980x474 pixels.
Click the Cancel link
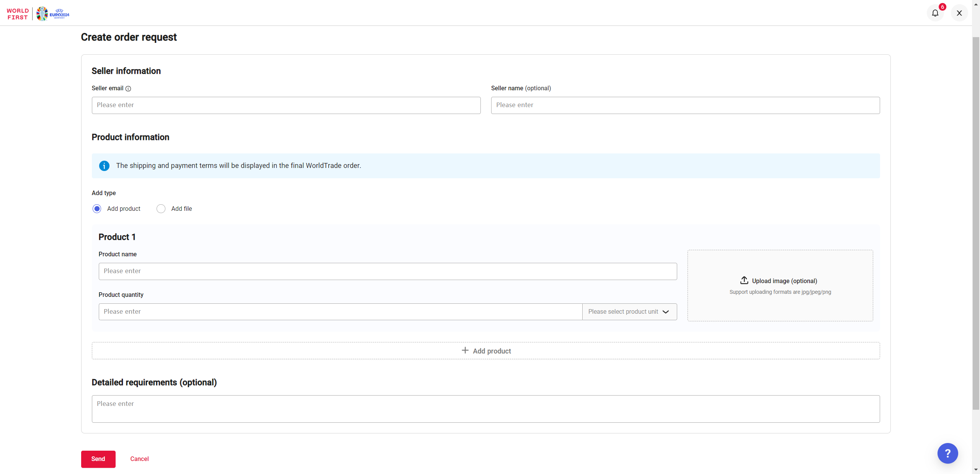tap(139, 459)
